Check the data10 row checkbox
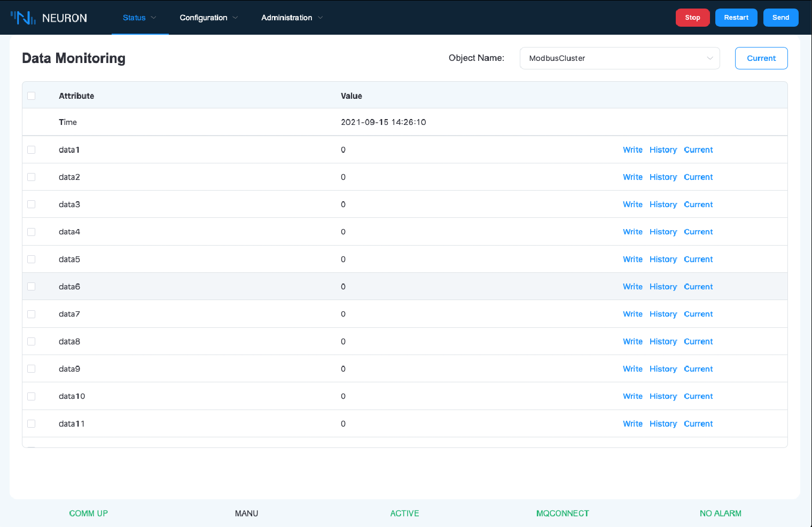This screenshot has width=812, height=527. click(32, 396)
